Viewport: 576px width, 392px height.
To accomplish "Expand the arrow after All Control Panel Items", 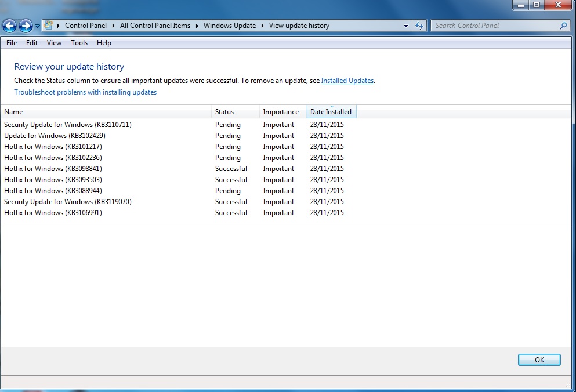I will (x=197, y=26).
